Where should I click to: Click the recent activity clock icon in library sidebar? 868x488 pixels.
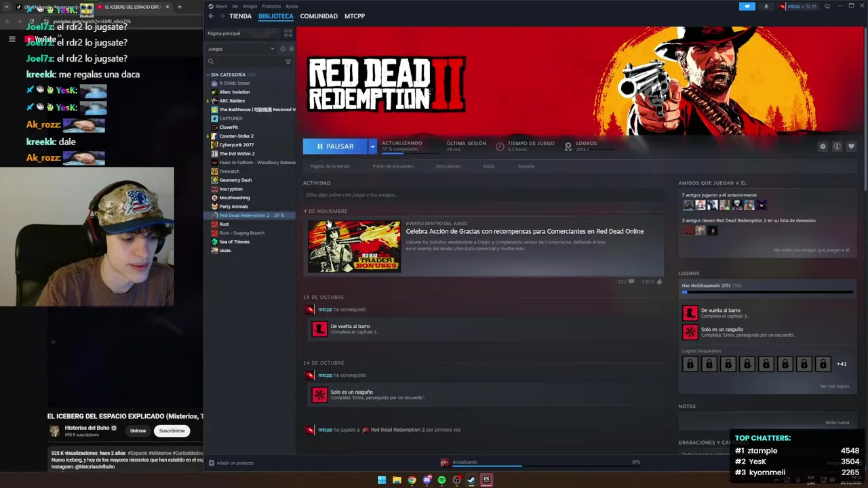coord(283,49)
